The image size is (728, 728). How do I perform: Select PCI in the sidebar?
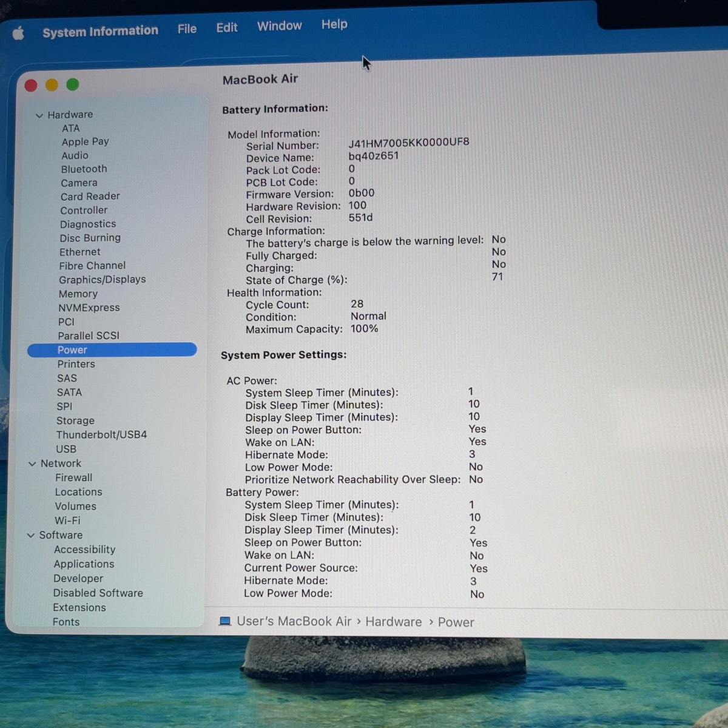pyautogui.click(x=66, y=322)
